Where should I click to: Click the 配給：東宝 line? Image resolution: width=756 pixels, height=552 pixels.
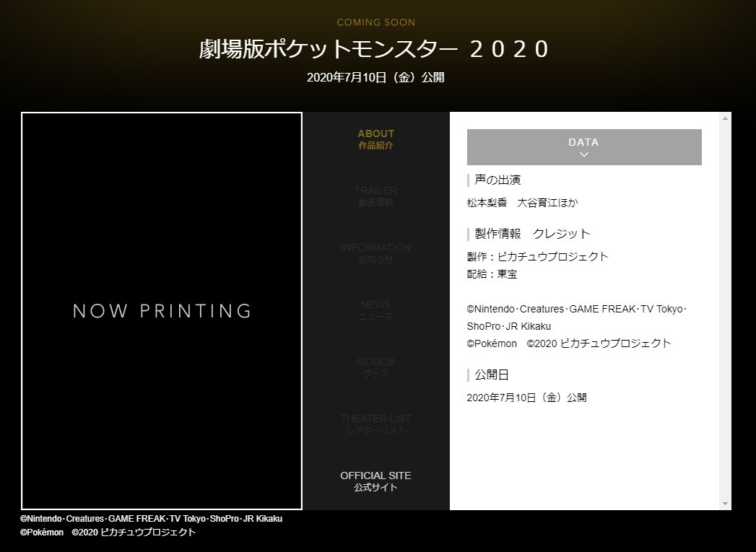point(492,274)
